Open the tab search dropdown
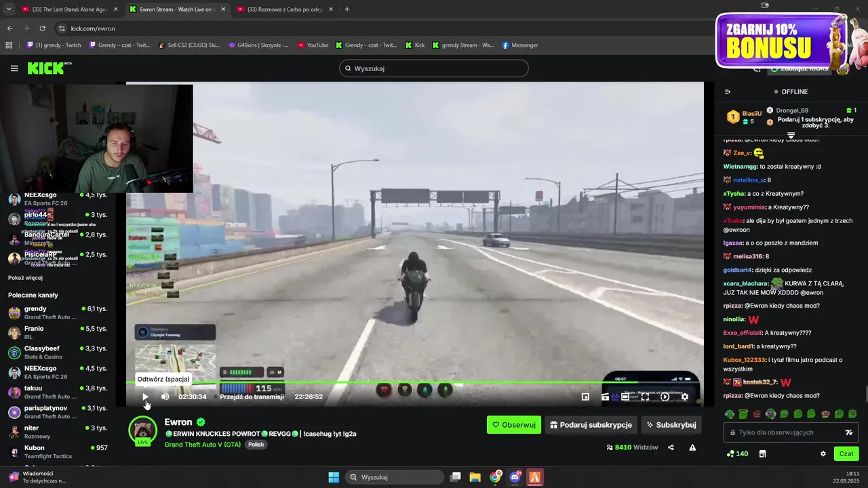The height and width of the screenshot is (488, 868). [9, 9]
